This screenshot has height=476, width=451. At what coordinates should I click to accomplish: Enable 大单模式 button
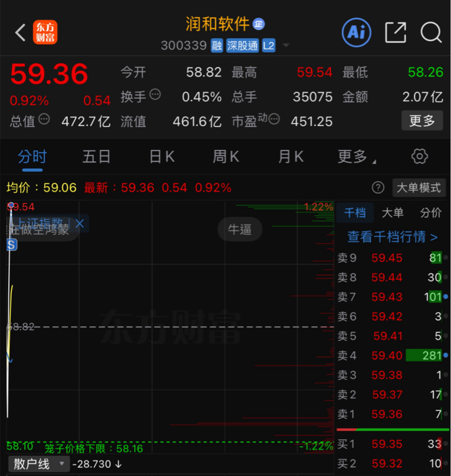pos(419,188)
